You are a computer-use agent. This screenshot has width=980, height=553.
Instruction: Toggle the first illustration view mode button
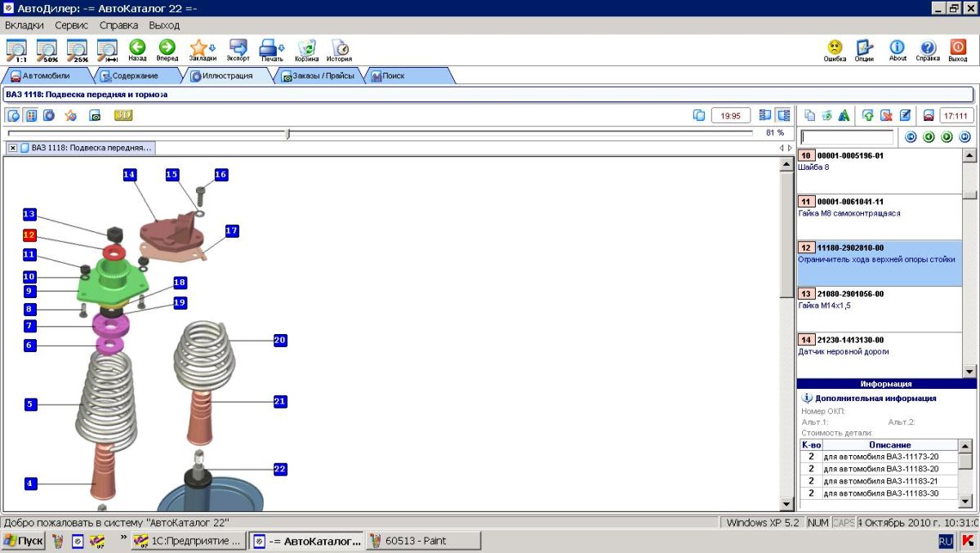coord(14,115)
